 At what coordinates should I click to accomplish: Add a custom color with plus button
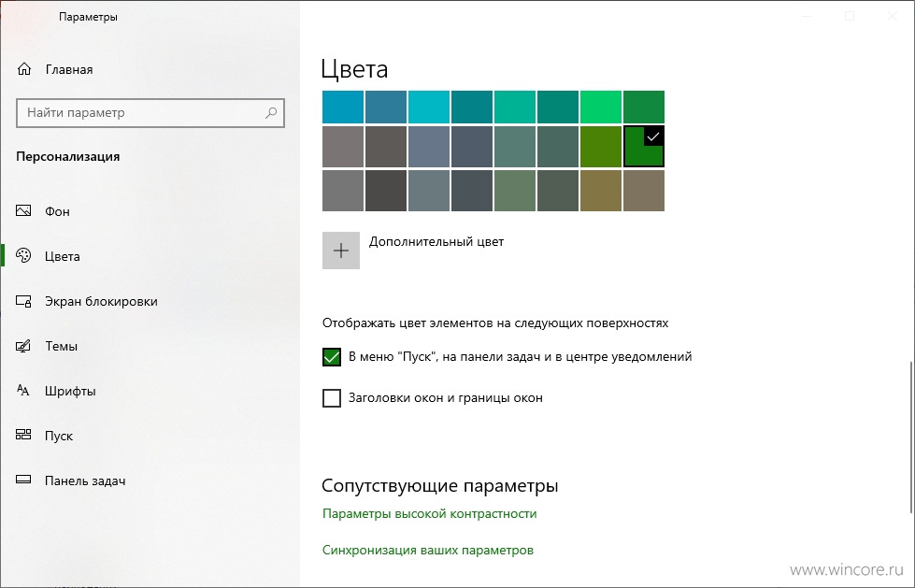pyautogui.click(x=341, y=251)
